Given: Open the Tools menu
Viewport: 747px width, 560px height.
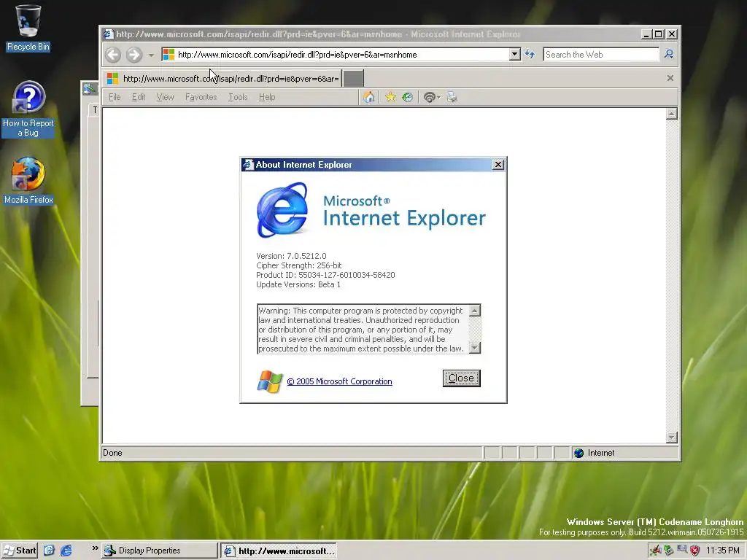Looking at the screenshot, I should (238, 97).
